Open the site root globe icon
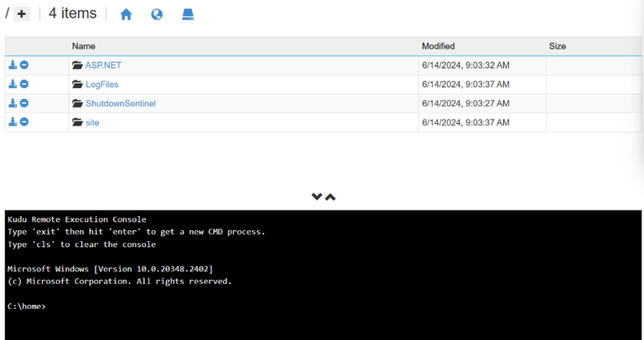The image size is (644, 340). point(157,14)
